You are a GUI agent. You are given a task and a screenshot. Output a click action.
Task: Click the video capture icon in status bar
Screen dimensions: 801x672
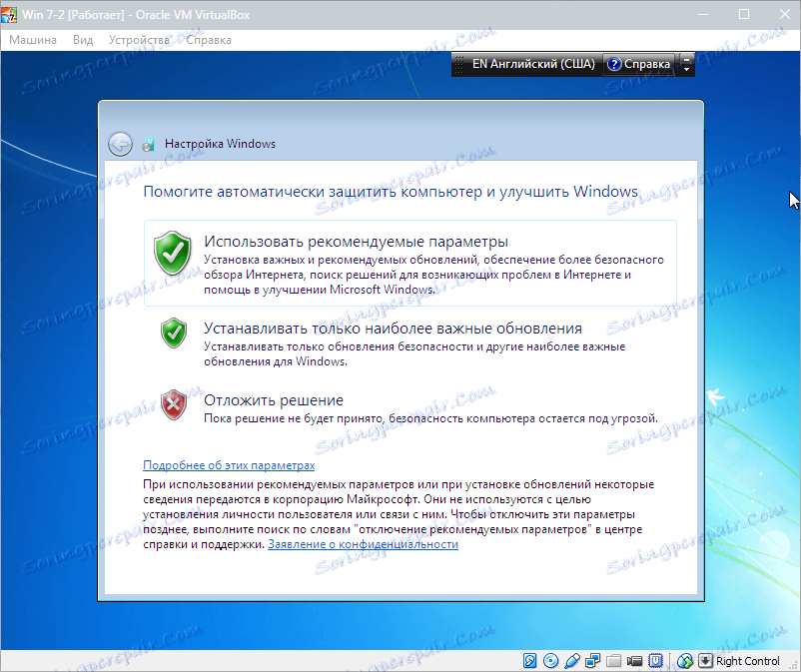click(633, 661)
